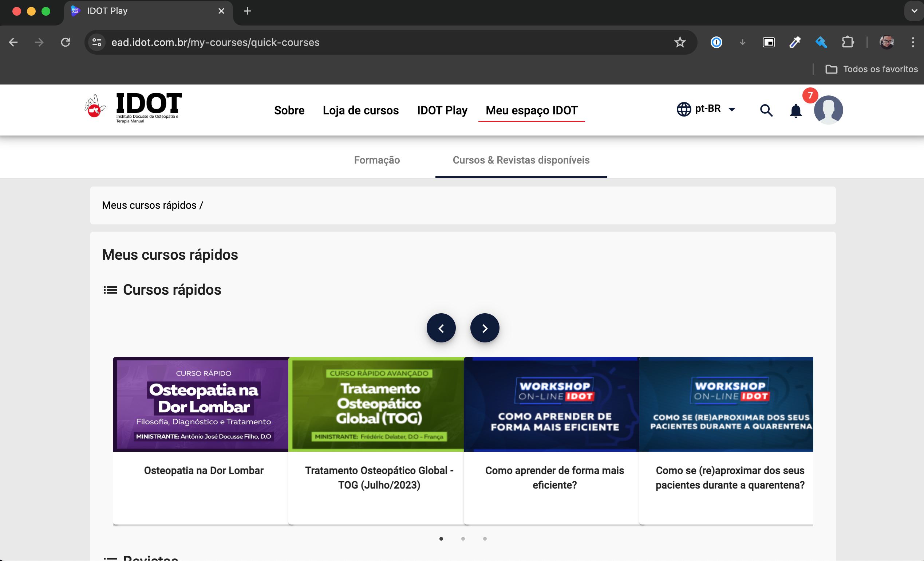Screen dimensions: 924x561
Task: Open Osteopatia na Dor Lombar thumbnail
Action: coord(201,404)
